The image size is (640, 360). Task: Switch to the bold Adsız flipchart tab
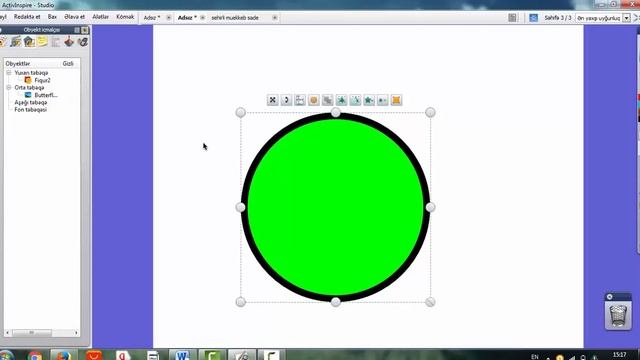coord(187,18)
